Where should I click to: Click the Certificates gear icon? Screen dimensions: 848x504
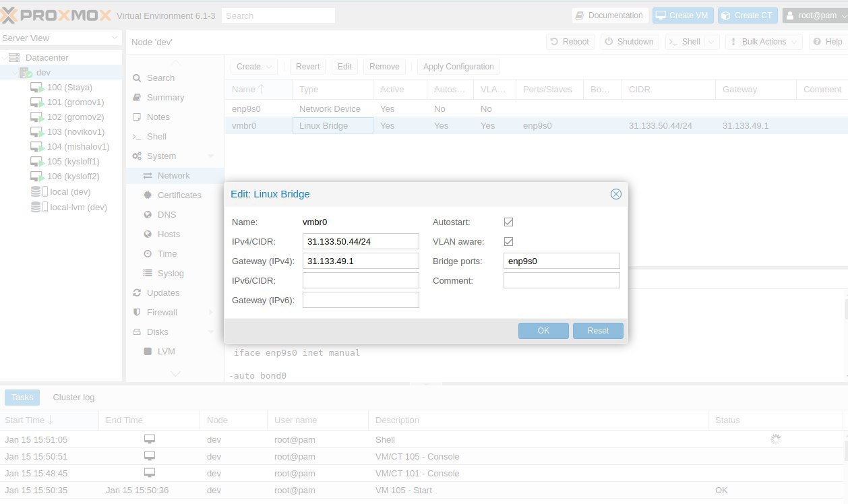[x=148, y=195]
